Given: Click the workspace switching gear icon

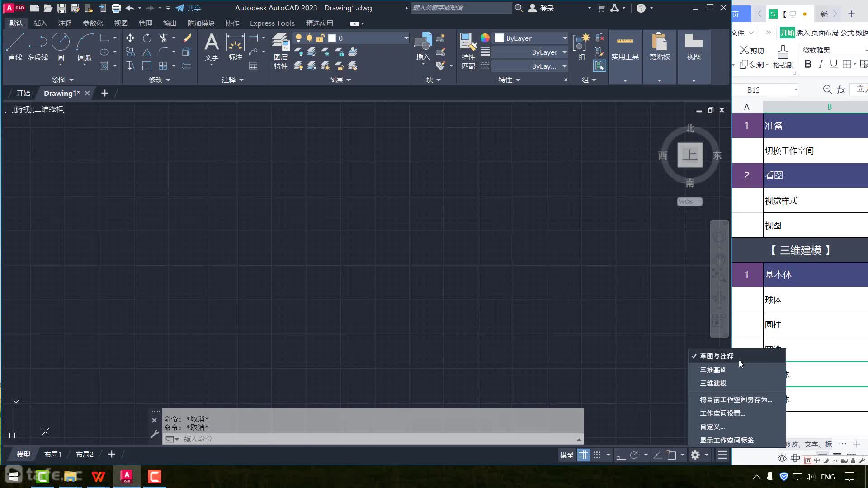Looking at the screenshot, I should [695, 455].
